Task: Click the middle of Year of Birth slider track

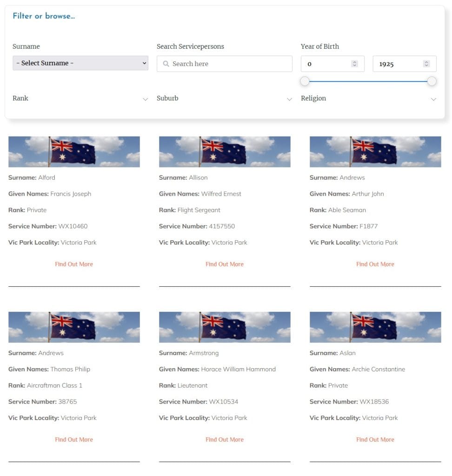Action: point(368,81)
